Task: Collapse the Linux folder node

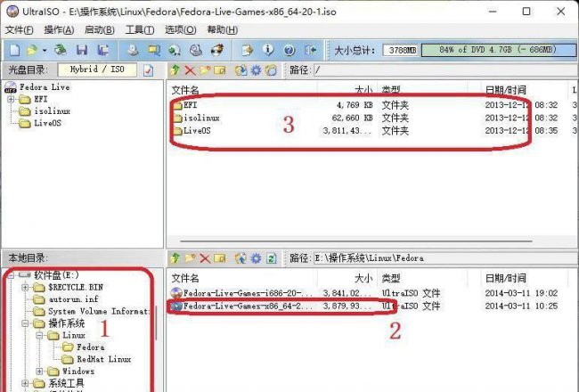Action: [39, 335]
